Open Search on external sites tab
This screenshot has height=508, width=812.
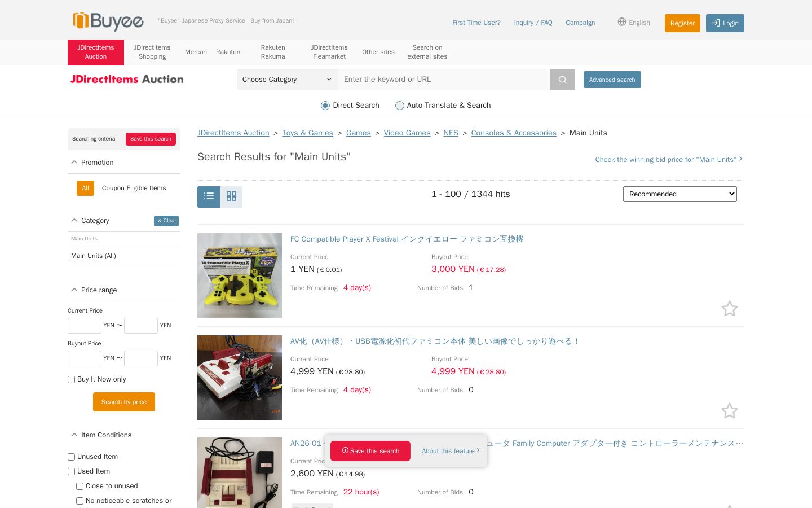(x=427, y=52)
